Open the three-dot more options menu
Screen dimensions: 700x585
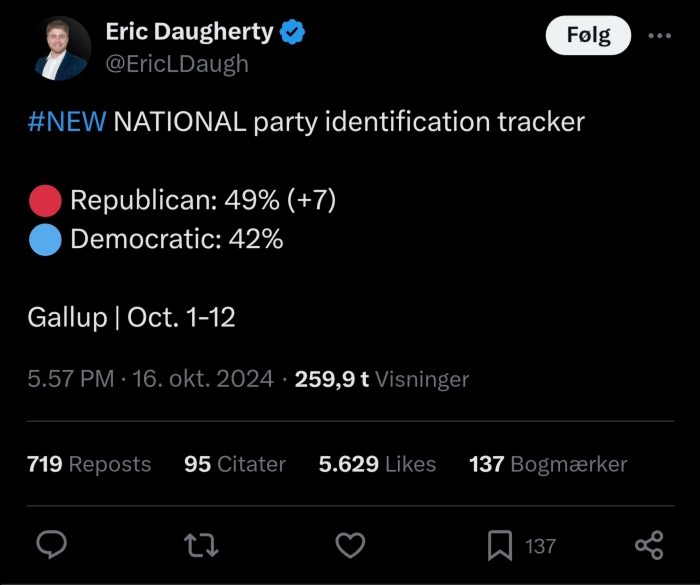[660, 35]
